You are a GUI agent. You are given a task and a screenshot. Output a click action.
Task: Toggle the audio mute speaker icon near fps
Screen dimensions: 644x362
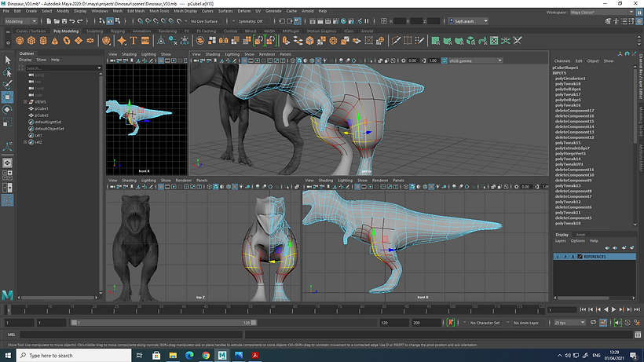pos(618,323)
